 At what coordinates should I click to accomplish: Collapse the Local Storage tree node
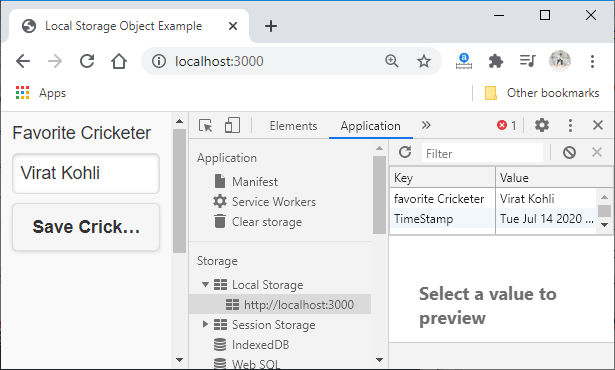(x=205, y=284)
